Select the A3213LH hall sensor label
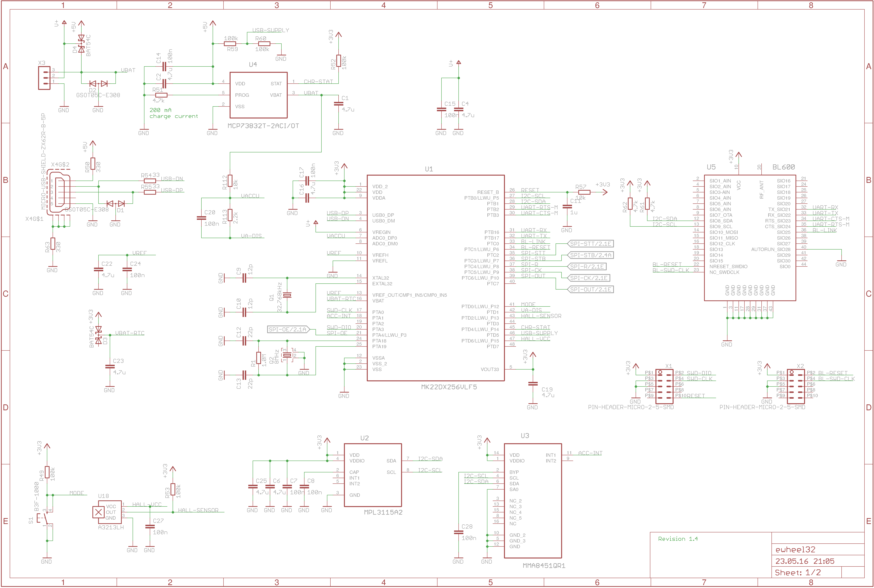The height and width of the screenshot is (588, 874). [111, 528]
